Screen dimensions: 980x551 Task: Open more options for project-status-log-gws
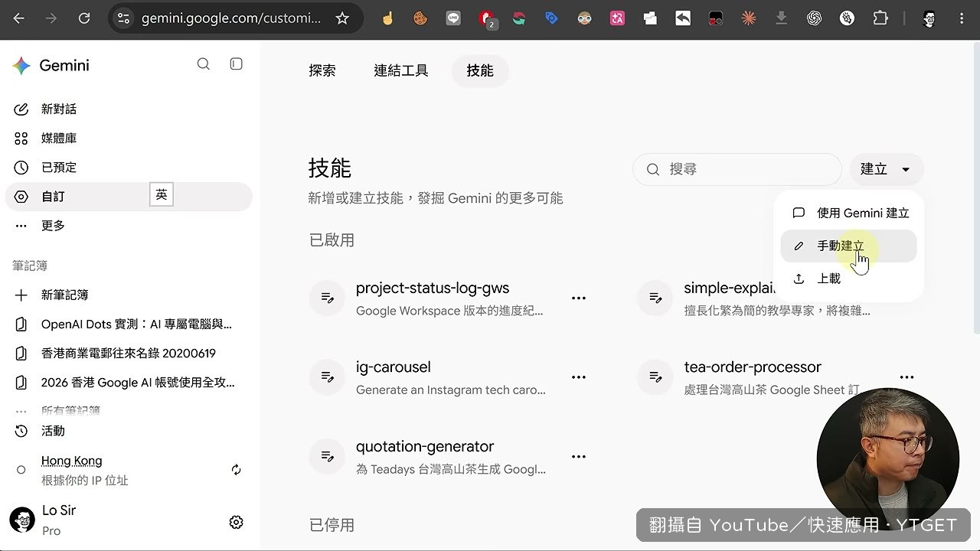pos(579,298)
